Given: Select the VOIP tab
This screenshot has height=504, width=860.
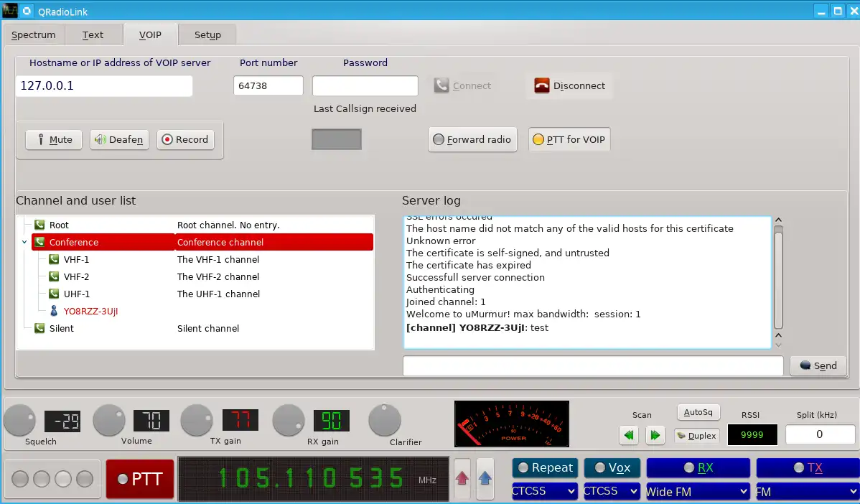Looking at the screenshot, I should [150, 34].
